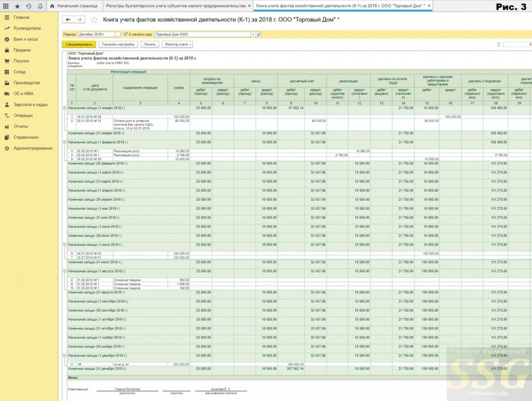Screen dimensions: 532x401
Task: Switch to Регистры бухгалтерского учета tab
Action: (x=176, y=6)
